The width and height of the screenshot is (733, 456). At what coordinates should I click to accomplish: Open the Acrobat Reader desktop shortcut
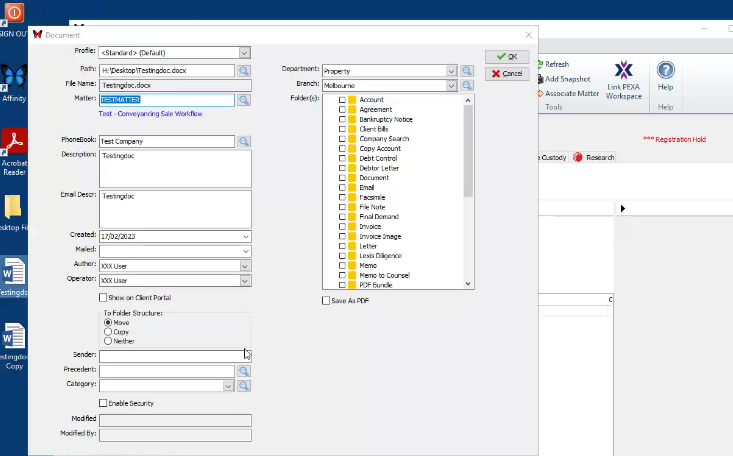coord(14,152)
